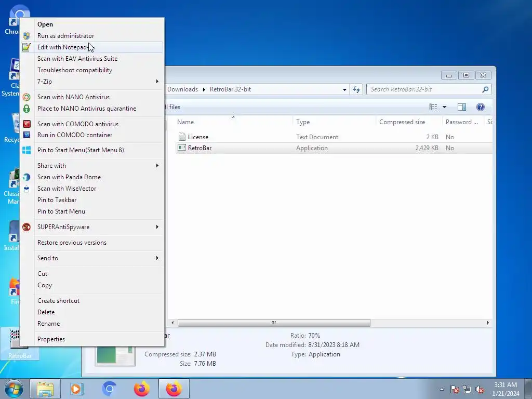The image size is (532, 399).
Task: Click the Action Center flag tray icon
Action: coord(455,390)
